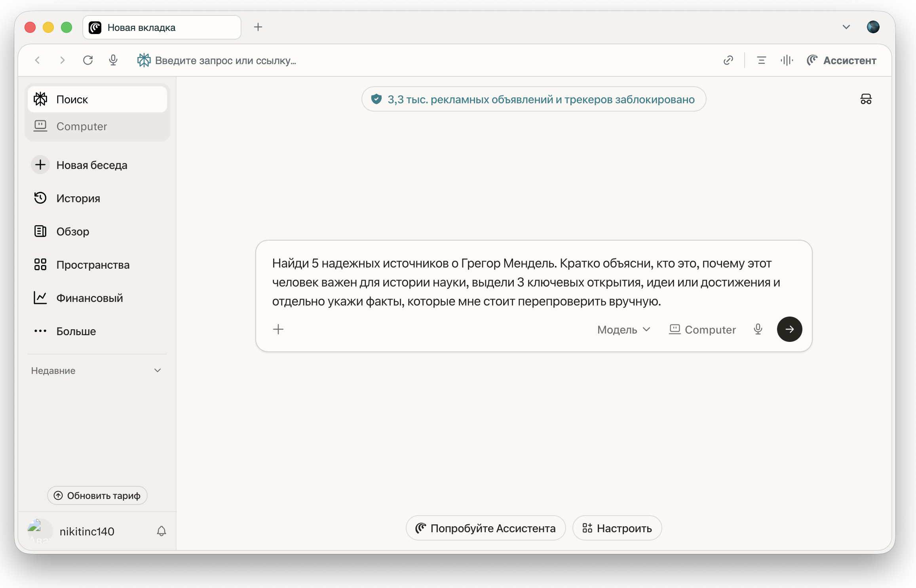The height and width of the screenshot is (588, 916).
Task: Go back with the back arrow
Action: [x=38, y=60]
